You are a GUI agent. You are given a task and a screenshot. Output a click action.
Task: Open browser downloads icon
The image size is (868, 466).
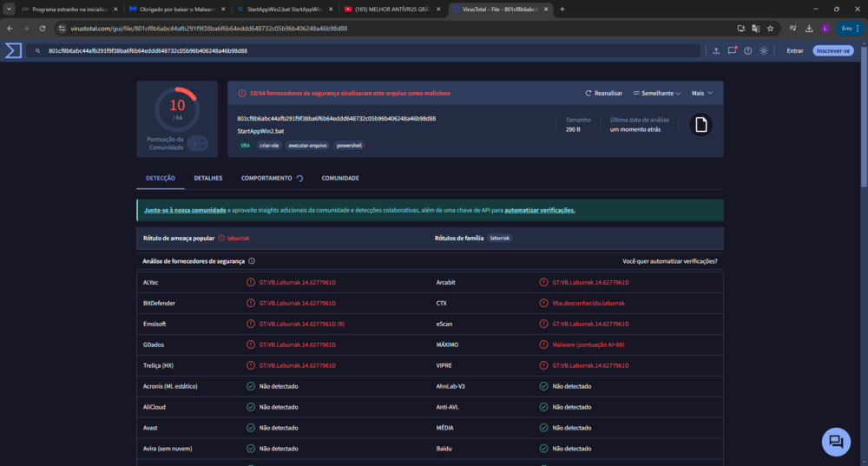808,28
